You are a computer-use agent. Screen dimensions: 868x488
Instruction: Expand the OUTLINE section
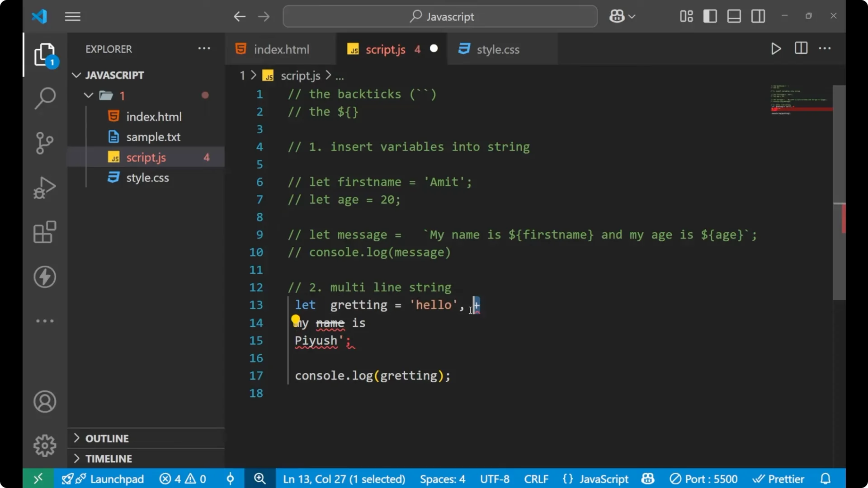[x=107, y=438]
